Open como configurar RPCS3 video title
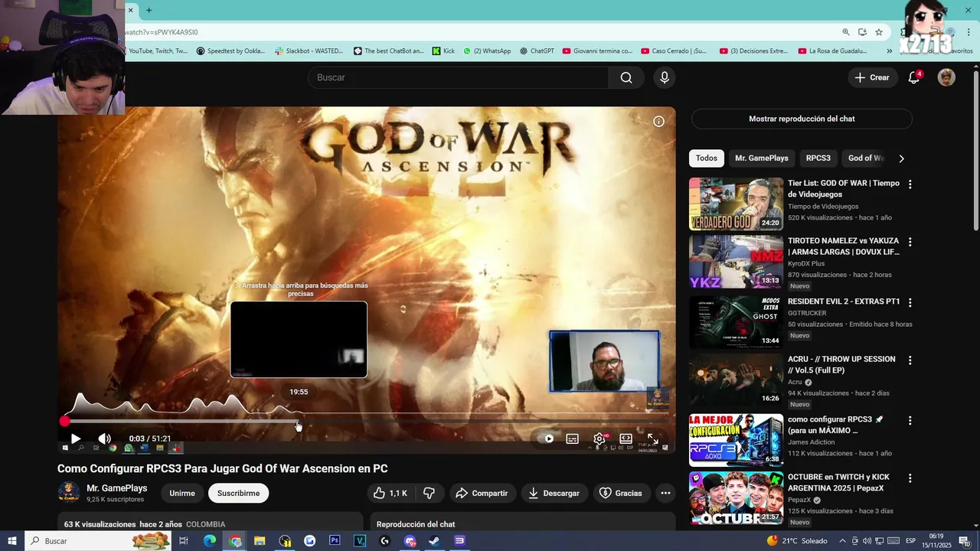980x551 pixels. point(835,425)
